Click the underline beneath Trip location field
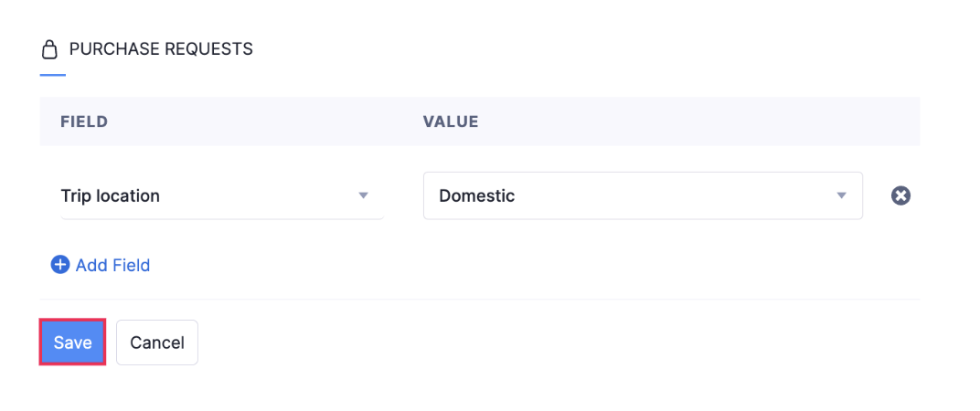The image size is (980, 411). (221, 218)
